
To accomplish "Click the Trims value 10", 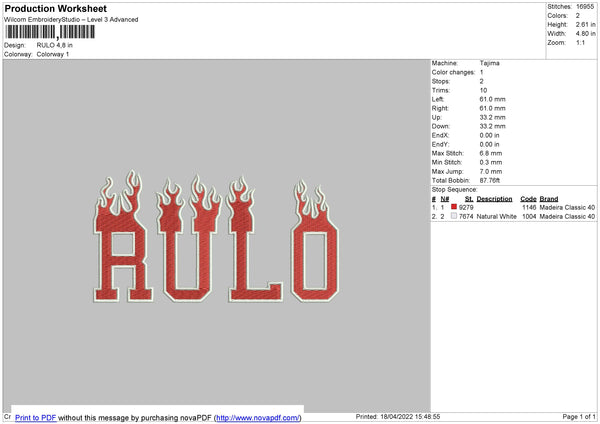I will tap(483, 90).
